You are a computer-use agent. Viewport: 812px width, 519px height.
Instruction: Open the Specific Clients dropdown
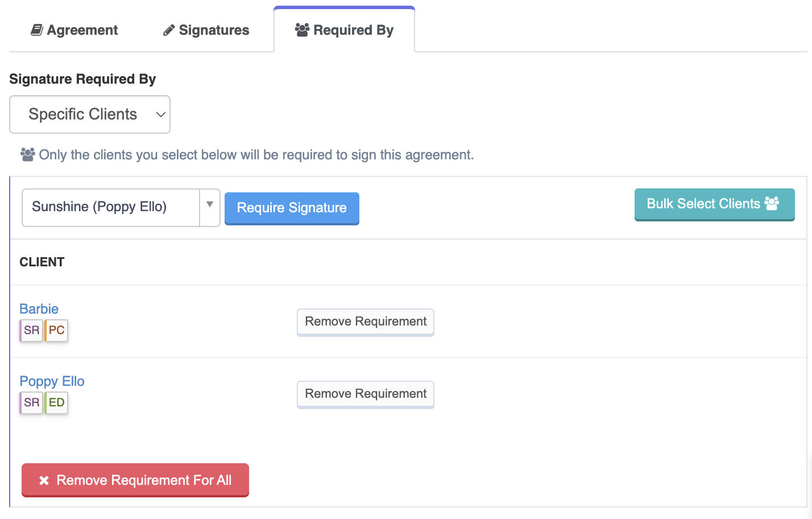(x=90, y=114)
